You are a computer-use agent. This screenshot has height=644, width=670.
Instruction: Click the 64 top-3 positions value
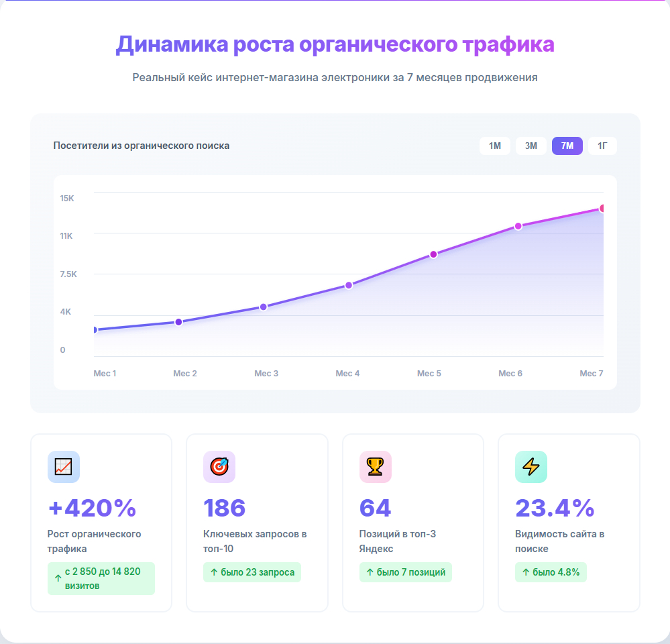click(375, 508)
